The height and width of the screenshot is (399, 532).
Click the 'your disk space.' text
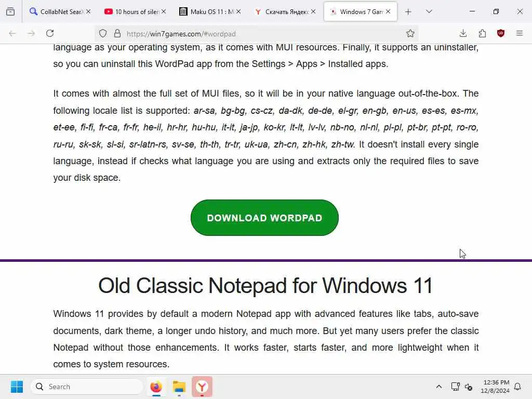[x=87, y=178]
